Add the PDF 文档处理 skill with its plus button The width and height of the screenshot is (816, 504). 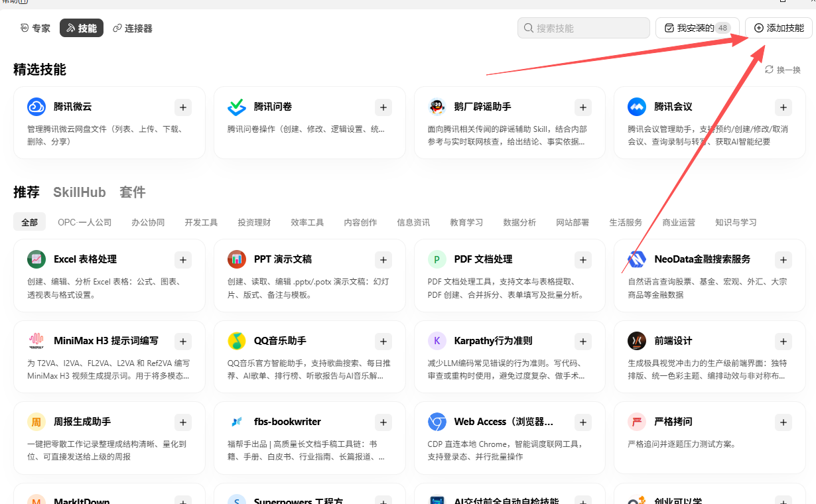point(583,259)
